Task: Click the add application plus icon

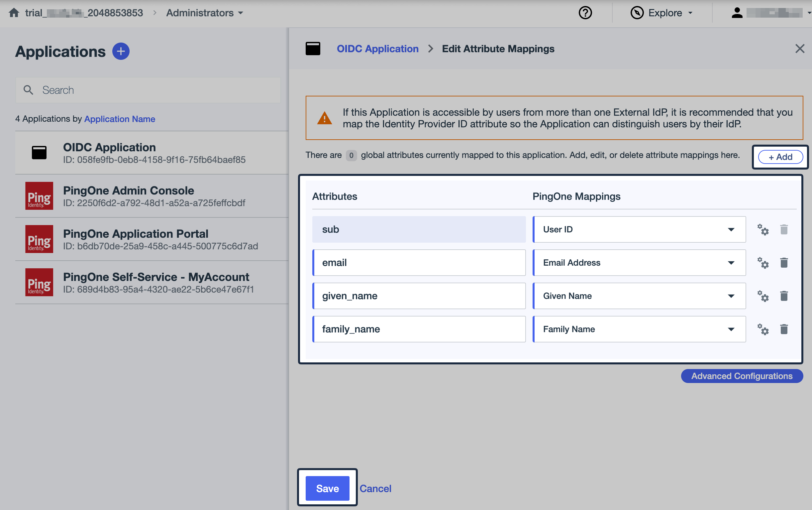Action: click(x=120, y=51)
